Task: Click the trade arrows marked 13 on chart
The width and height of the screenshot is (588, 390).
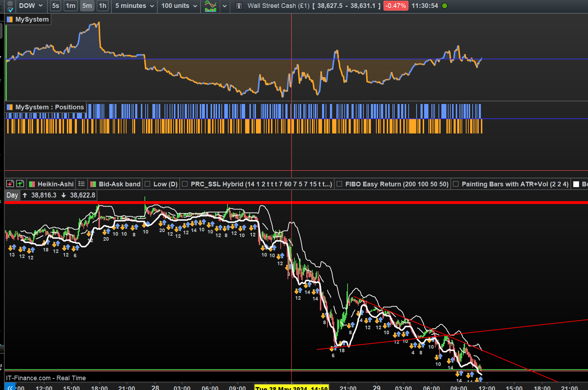Action: [12, 248]
